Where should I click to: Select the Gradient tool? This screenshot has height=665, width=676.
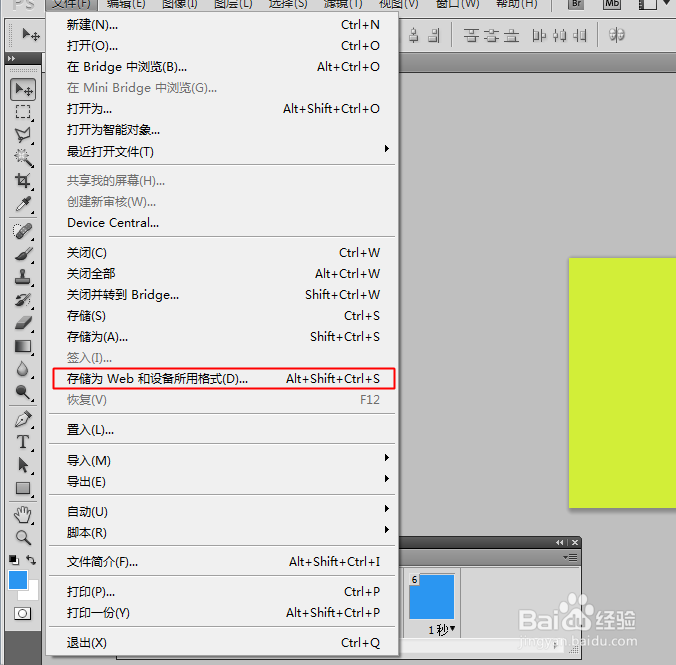(x=23, y=346)
